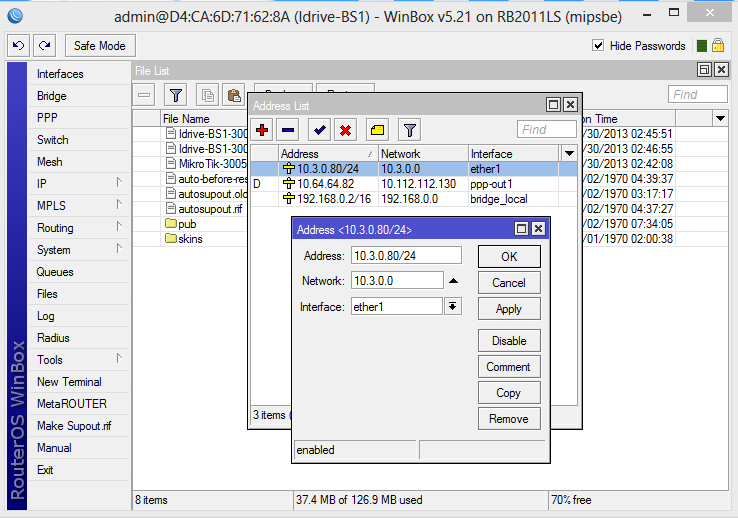Click the Undo arrow icon
738x518 pixels.
[18, 46]
